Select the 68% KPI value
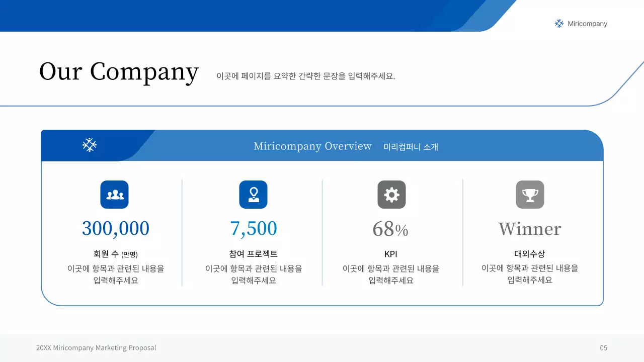 390,228
